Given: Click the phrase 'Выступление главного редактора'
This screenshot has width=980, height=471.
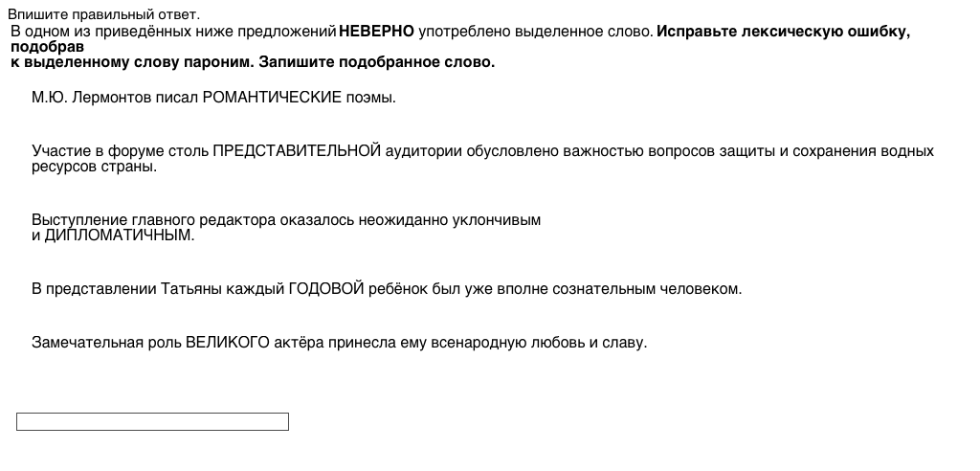Looking at the screenshot, I should pyautogui.click(x=153, y=220).
